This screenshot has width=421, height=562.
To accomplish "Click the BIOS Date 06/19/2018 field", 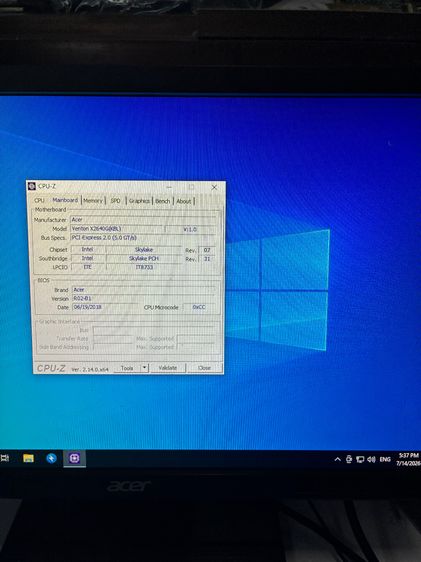I will click(105, 307).
